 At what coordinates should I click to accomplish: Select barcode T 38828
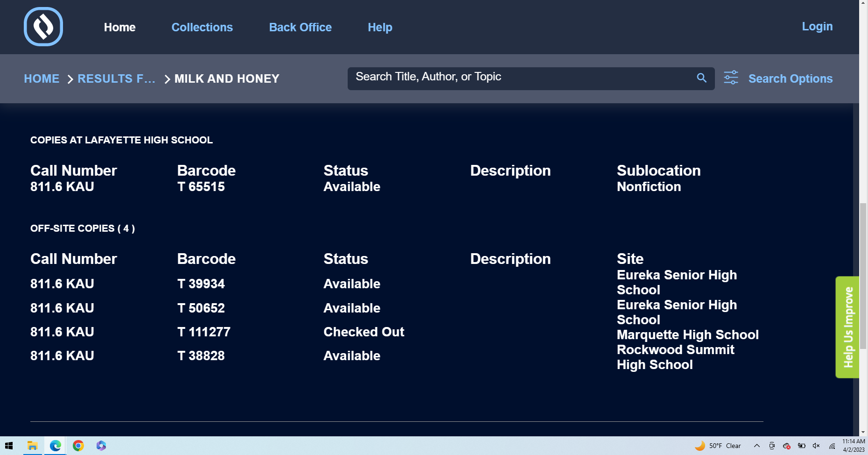tap(201, 355)
